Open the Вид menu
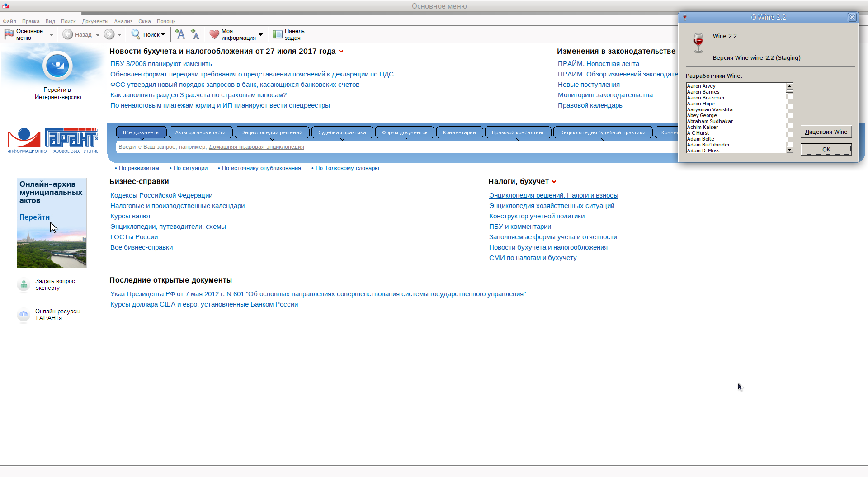This screenshot has width=868, height=477. (50, 21)
